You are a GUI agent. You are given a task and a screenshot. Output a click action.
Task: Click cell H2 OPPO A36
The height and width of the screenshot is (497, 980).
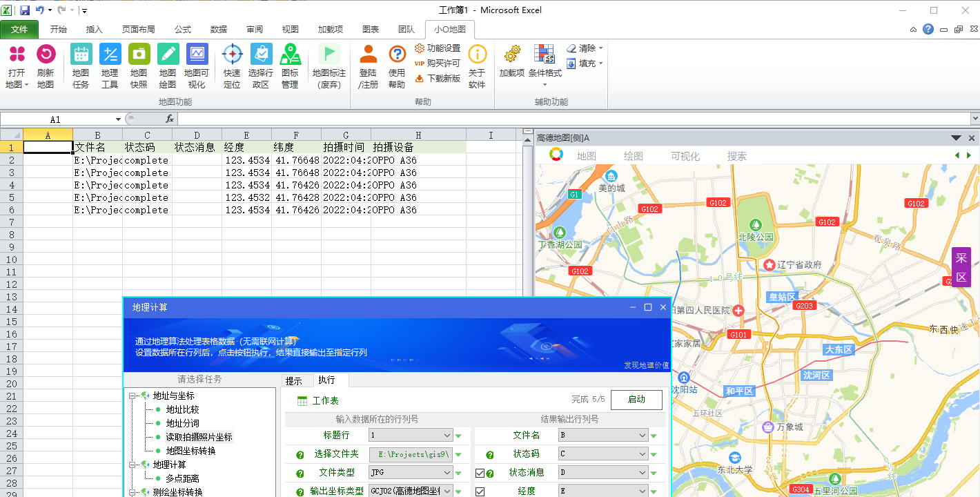(418, 160)
